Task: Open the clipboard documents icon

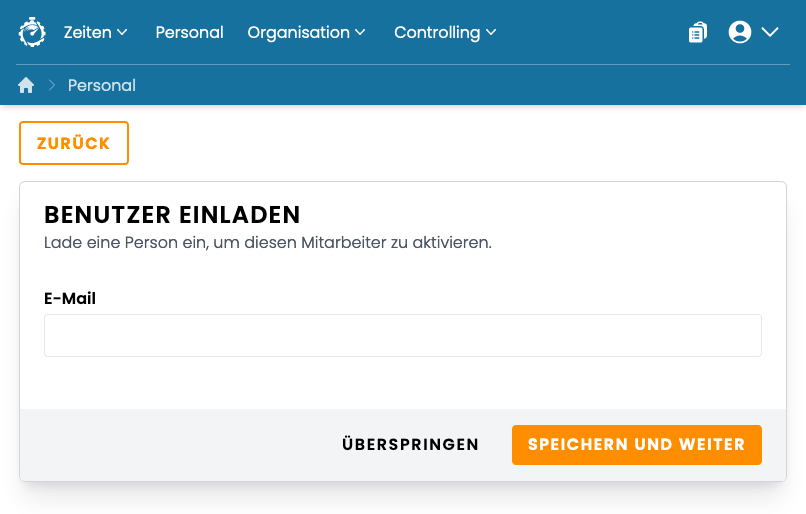Action: click(698, 32)
